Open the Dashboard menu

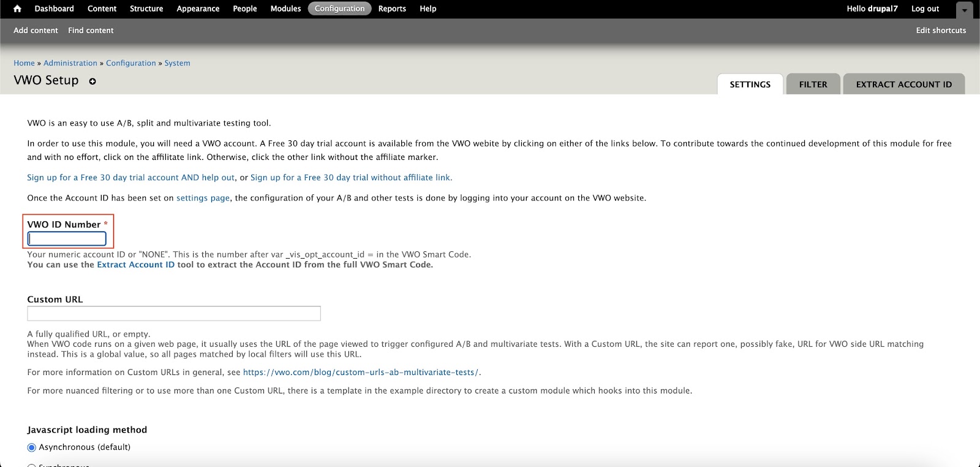(x=54, y=9)
